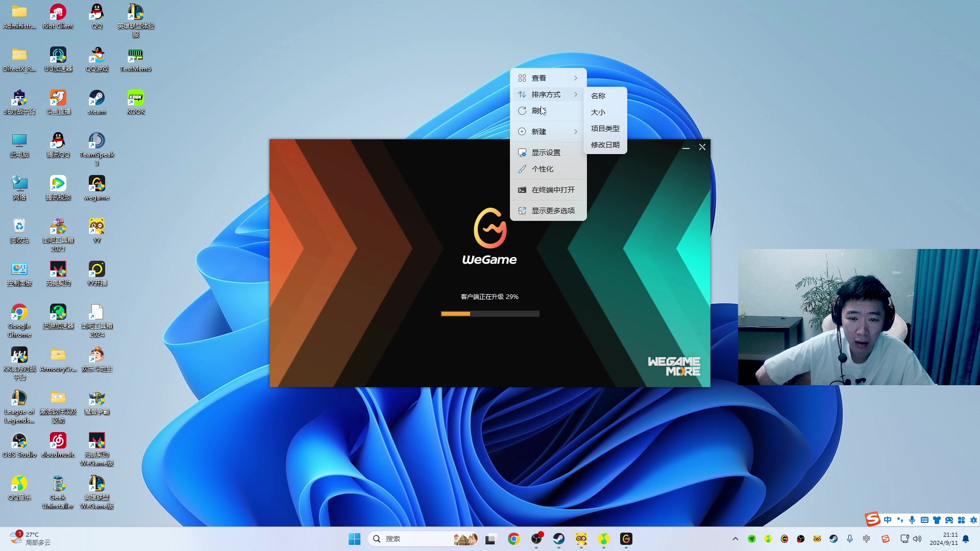980x551 pixels.
Task: Click the taskbar 搜索 search box
Action: (423, 539)
